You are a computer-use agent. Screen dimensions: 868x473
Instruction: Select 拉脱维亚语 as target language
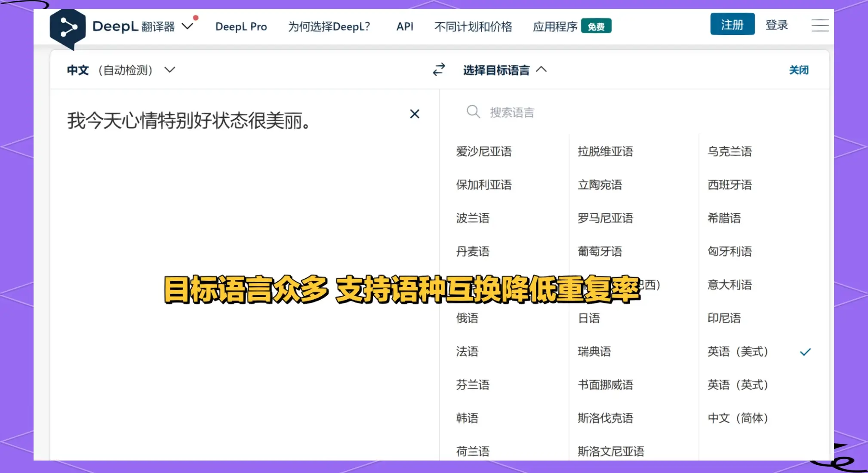(x=605, y=151)
